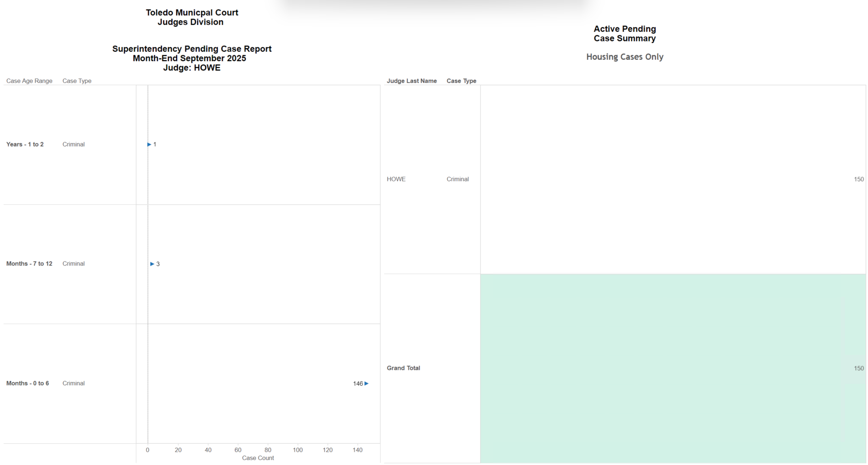Click the blue triangle marker for Years 1 to 2
Screen dimensions: 868x465
(x=149, y=145)
